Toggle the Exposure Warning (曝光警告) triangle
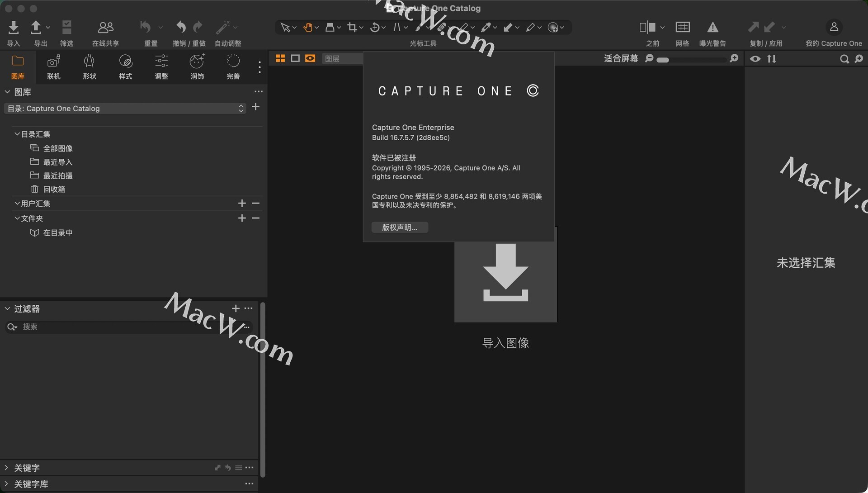868x493 pixels. [712, 28]
